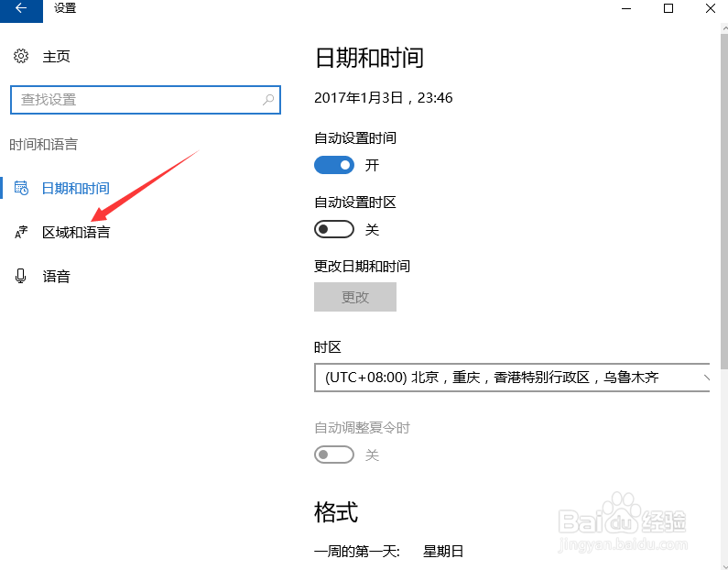Open the 时区 UTC+08:00 dropdown

click(x=512, y=378)
